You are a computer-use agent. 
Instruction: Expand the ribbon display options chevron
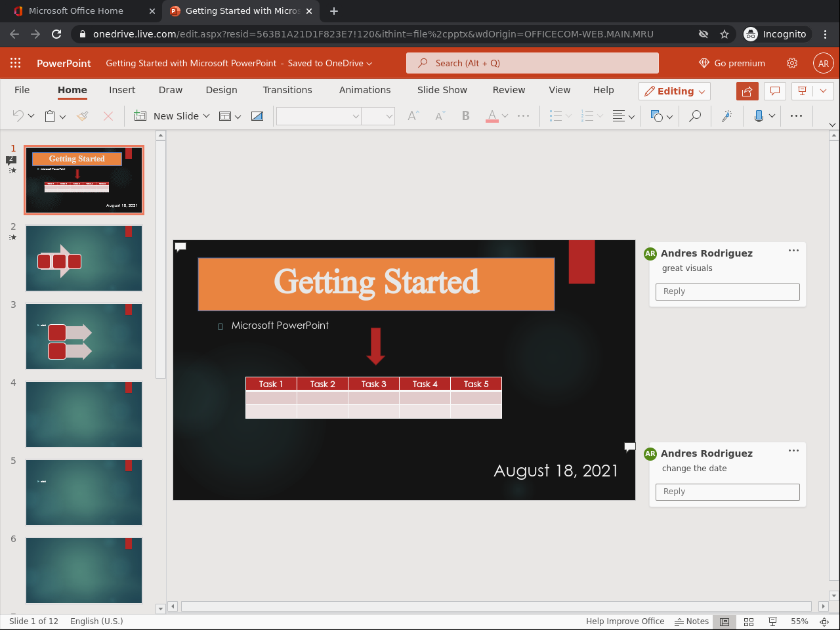pos(832,125)
